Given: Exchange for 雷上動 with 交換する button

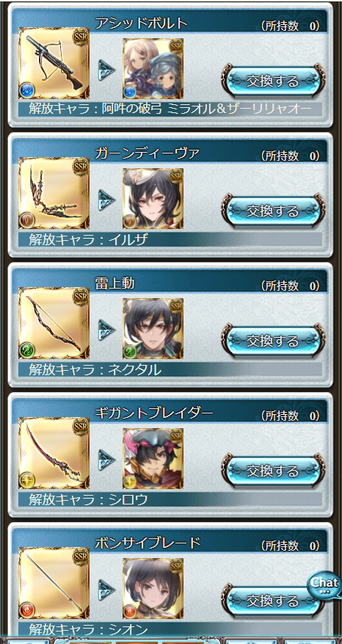Looking at the screenshot, I should pos(273,341).
